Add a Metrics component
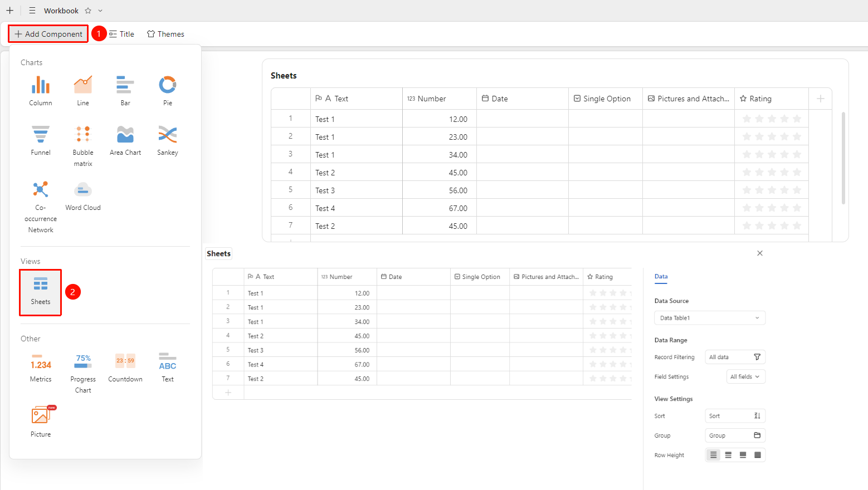 tap(41, 367)
